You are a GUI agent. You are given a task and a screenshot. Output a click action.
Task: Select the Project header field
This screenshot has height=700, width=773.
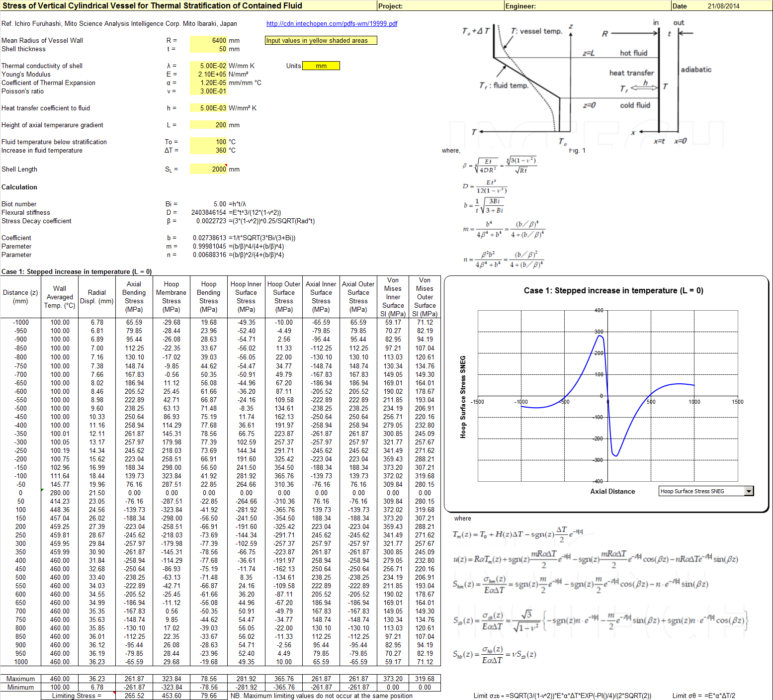click(x=440, y=6)
